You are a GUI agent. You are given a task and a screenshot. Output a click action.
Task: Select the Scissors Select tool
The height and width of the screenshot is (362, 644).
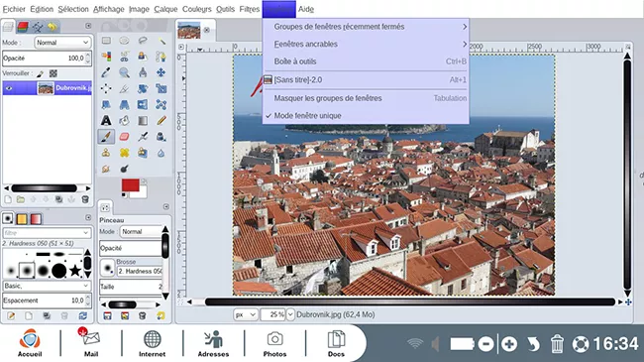(124, 57)
